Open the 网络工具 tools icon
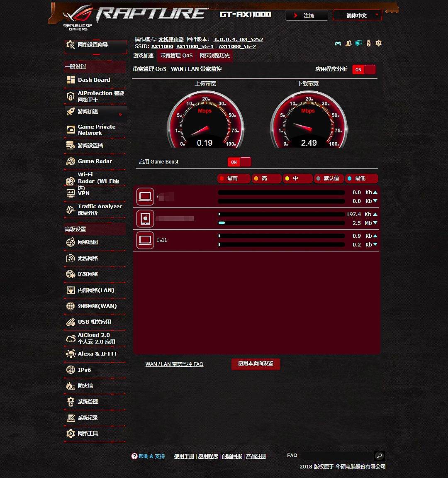The width and height of the screenshot is (448, 478). coord(71,433)
